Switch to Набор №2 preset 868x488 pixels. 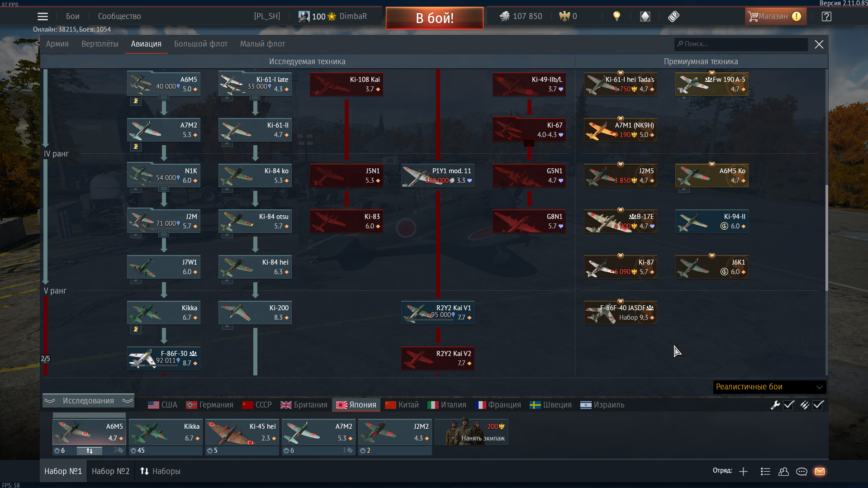click(x=110, y=471)
